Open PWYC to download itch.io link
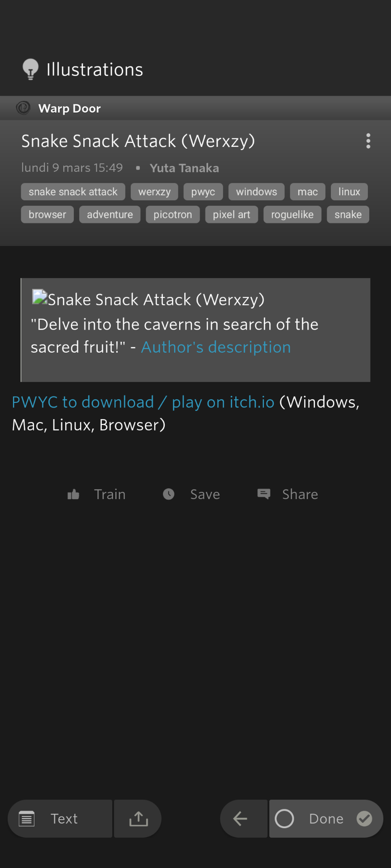This screenshot has width=391, height=868. [143, 402]
